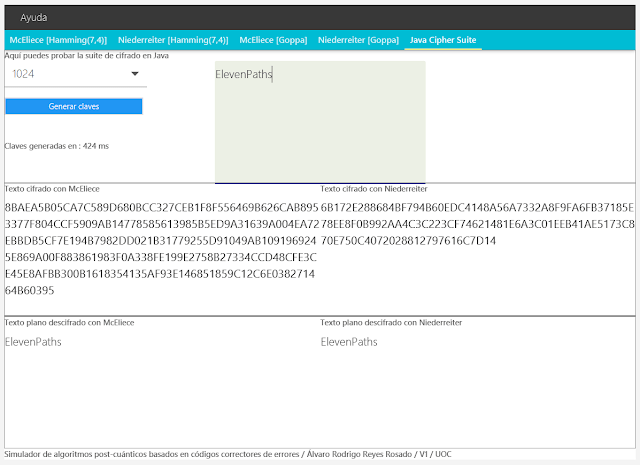Expand the key size dropdown arrow
Screen dimensions: 640x465
(x=135, y=74)
